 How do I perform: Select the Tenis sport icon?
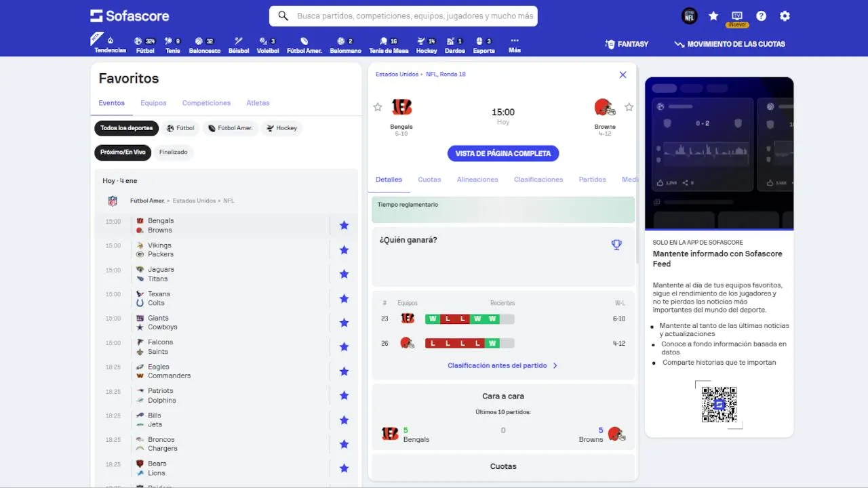pos(173,45)
